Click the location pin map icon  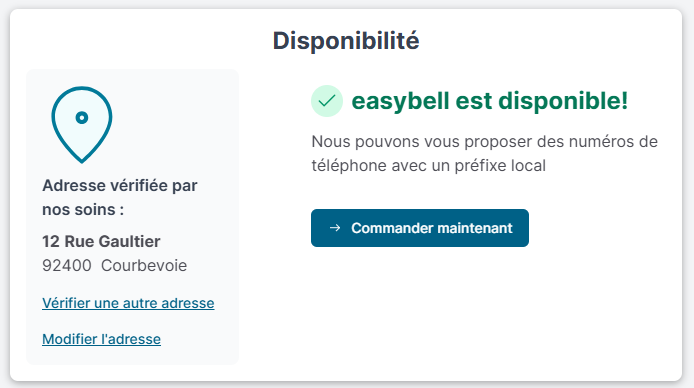click(x=82, y=124)
